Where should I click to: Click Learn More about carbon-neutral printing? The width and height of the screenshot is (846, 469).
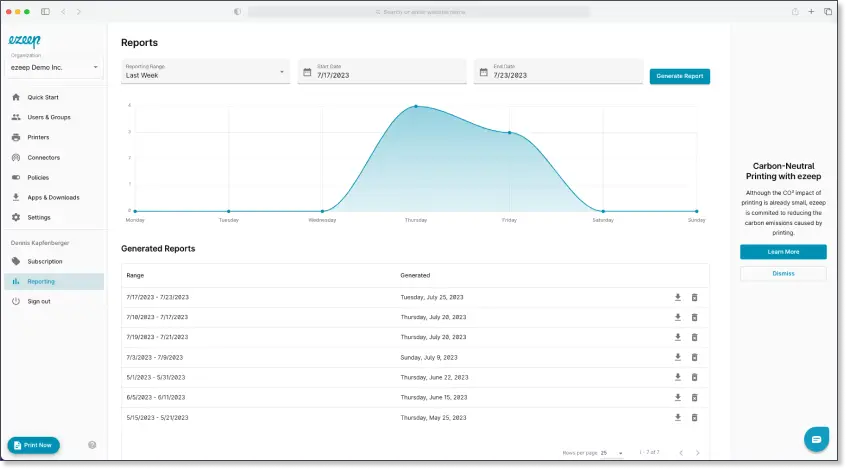[x=783, y=252]
